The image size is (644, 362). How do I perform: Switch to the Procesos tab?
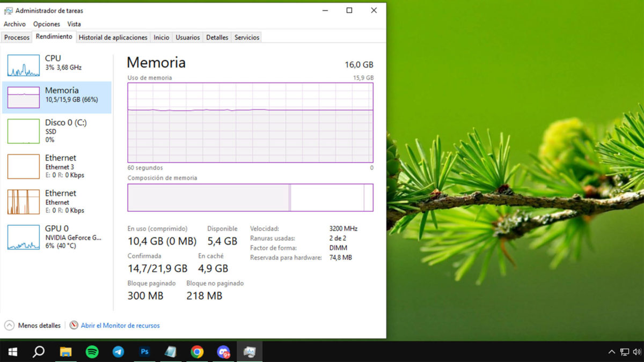(x=17, y=38)
